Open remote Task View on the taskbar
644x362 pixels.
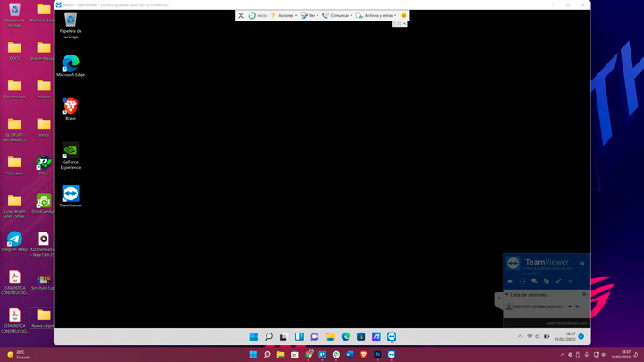[x=284, y=337]
